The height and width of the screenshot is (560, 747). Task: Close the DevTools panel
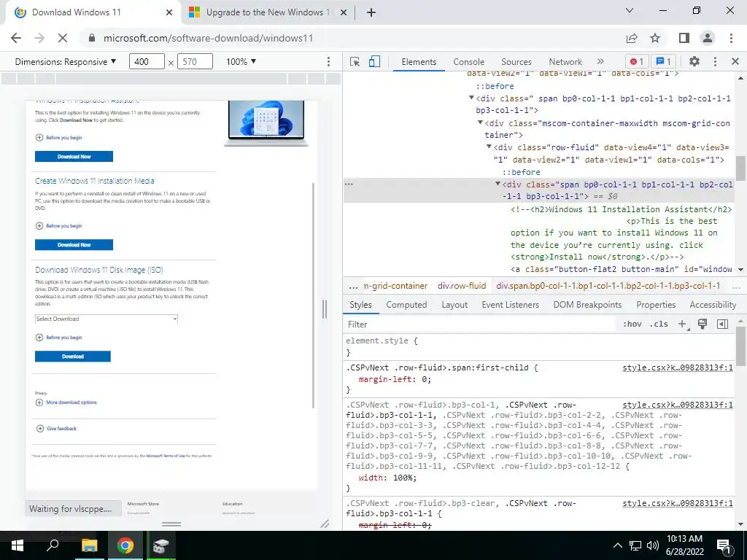735,61
